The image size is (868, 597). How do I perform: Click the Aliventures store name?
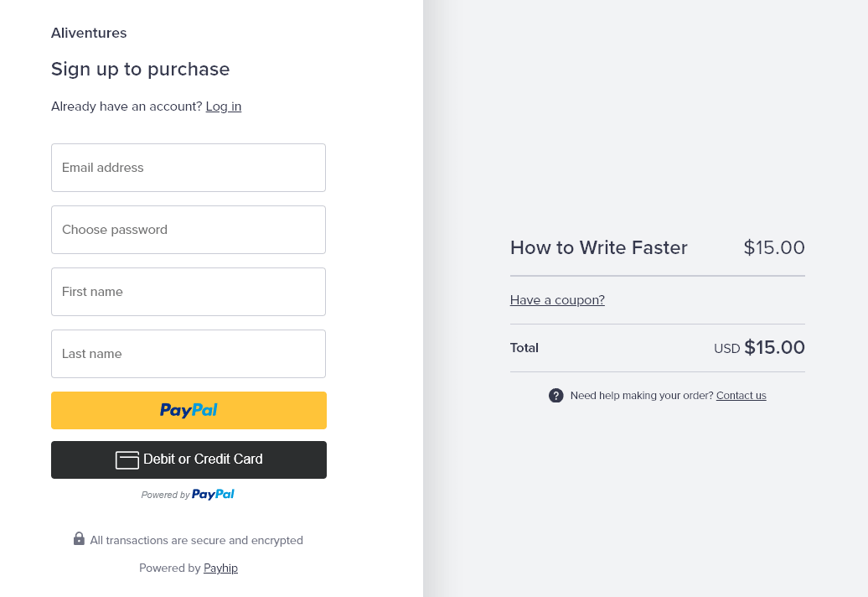pyautogui.click(x=89, y=33)
